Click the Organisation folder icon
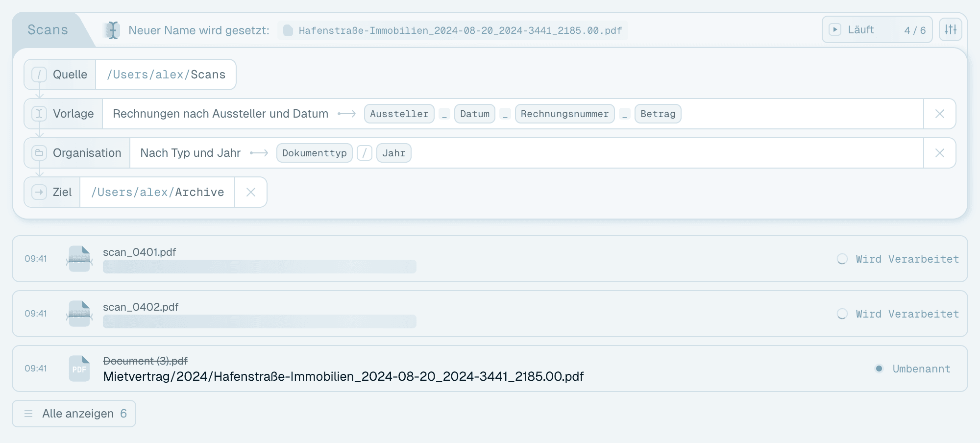 point(39,153)
